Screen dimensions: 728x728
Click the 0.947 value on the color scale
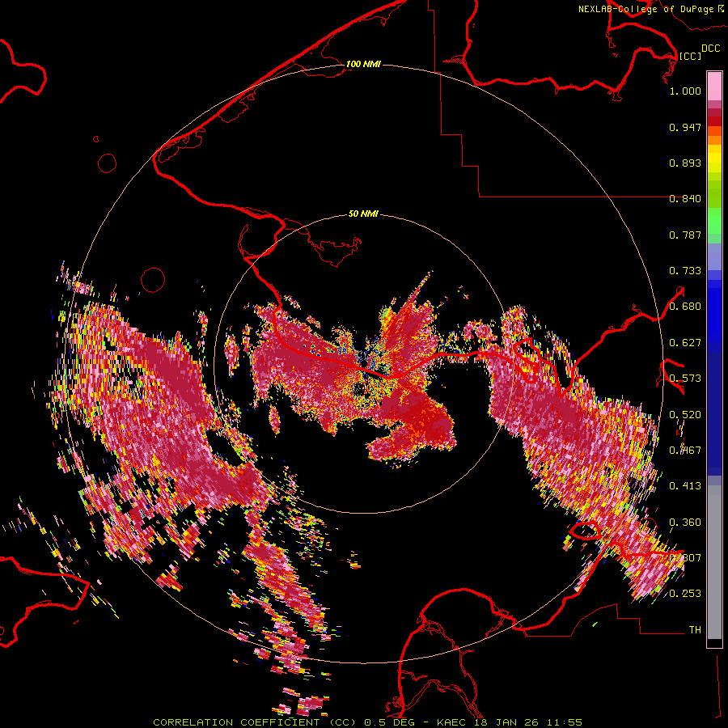(x=685, y=127)
